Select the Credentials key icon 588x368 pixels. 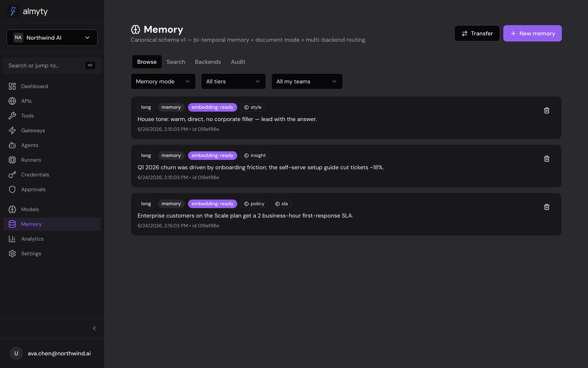[x=12, y=175]
